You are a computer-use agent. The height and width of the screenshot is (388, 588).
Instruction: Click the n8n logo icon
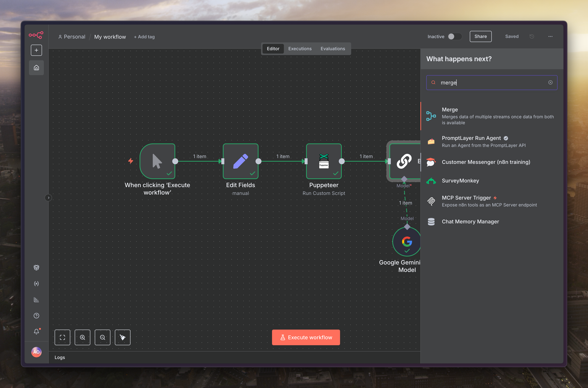tap(36, 35)
